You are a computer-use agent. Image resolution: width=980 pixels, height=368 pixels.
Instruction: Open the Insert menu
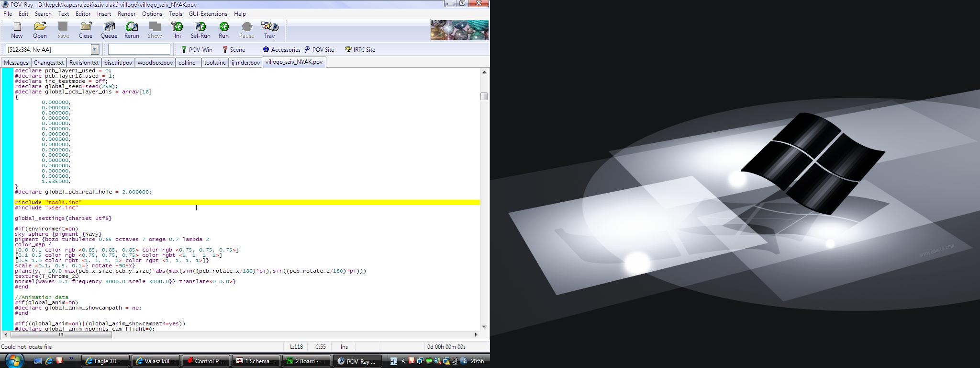point(104,14)
